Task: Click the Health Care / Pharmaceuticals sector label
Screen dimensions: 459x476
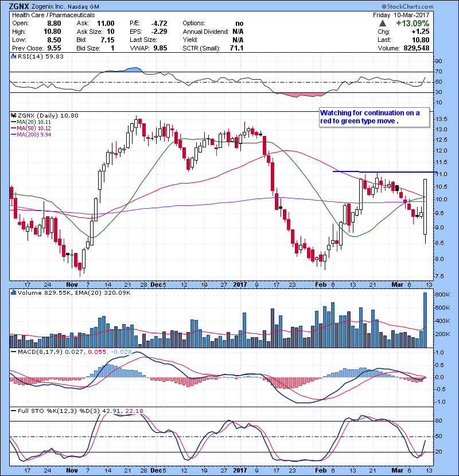Action: [x=53, y=15]
